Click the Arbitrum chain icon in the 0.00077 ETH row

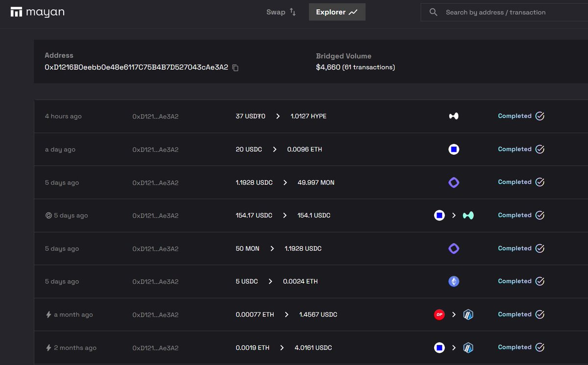(x=468, y=315)
